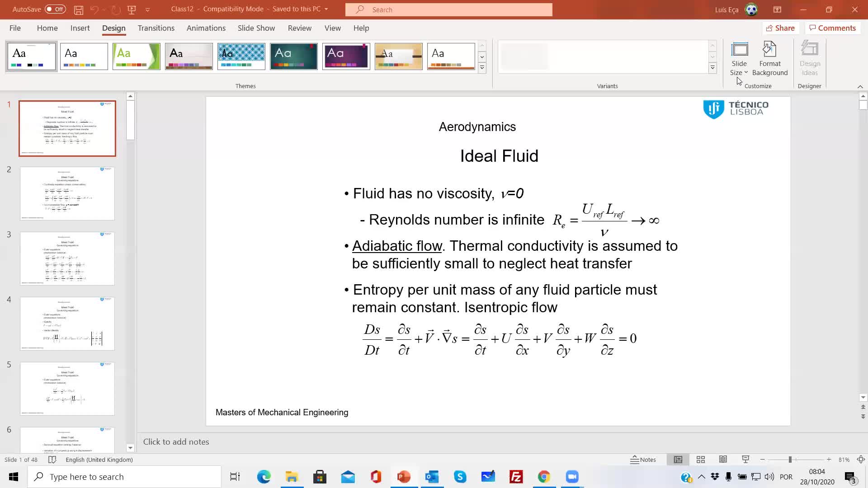Toggle AutoSave switch off/on
Viewport: 868px width, 488px height.
[x=55, y=9]
